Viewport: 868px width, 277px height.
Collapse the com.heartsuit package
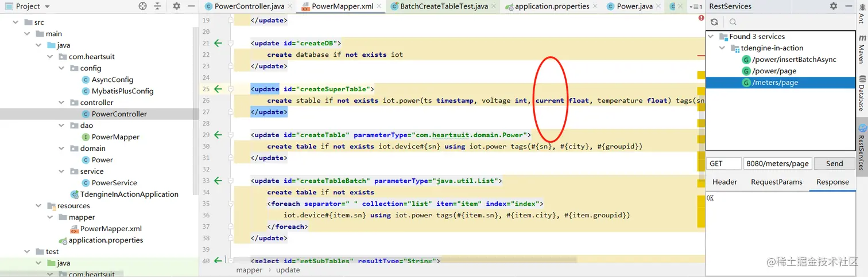[50, 57]
